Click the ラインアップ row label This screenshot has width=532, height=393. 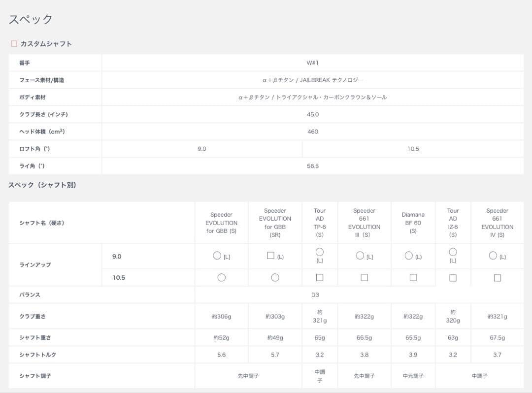click(35, 265)
